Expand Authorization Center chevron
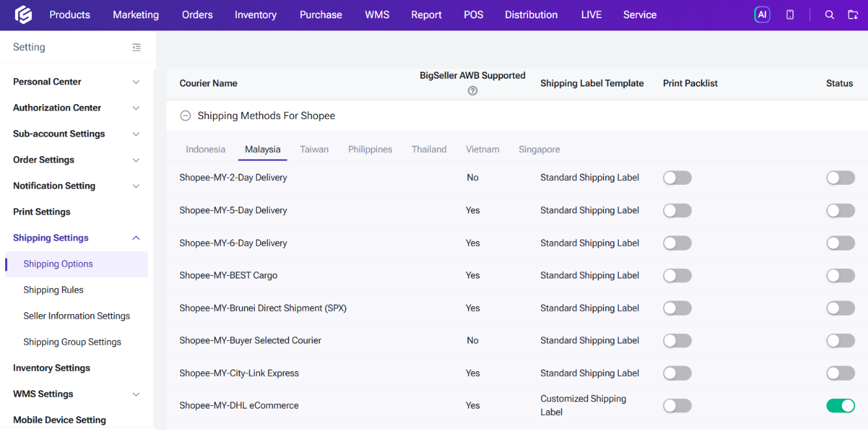This screenshot has width=868, height=430. [x=136, y=108]
